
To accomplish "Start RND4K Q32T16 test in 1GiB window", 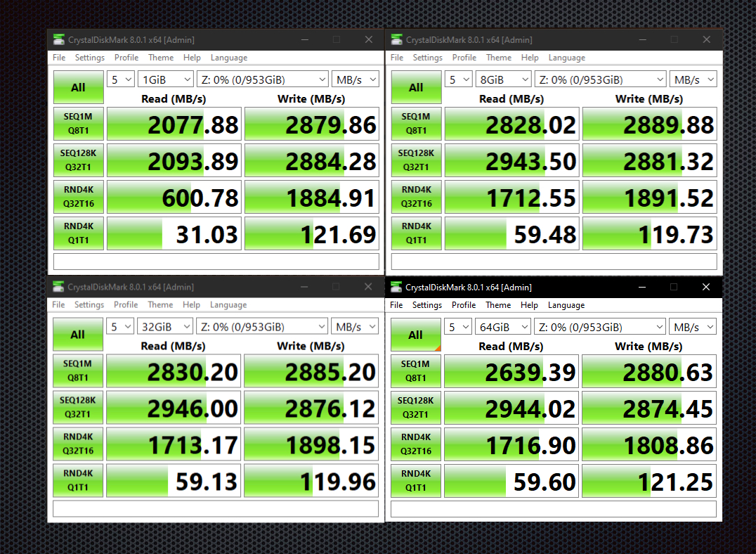I will 78,197.
